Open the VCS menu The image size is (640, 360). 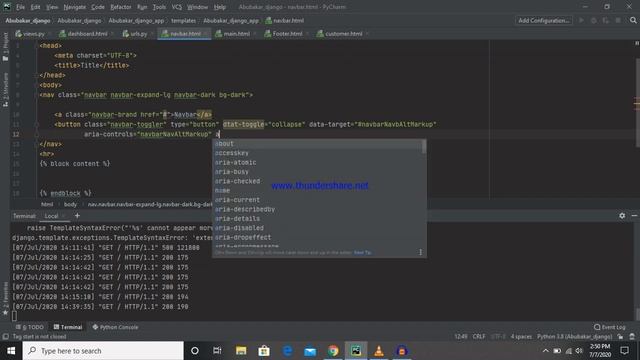177,7
